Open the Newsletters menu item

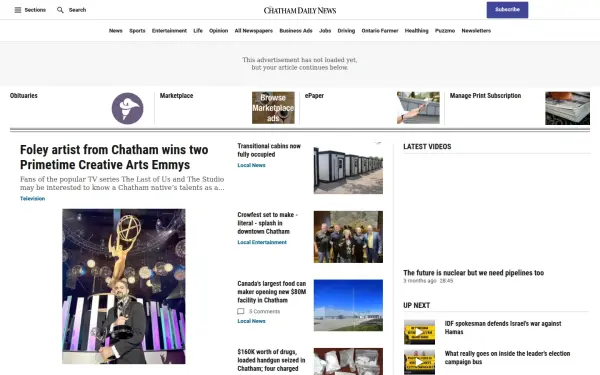pos(476,31)
